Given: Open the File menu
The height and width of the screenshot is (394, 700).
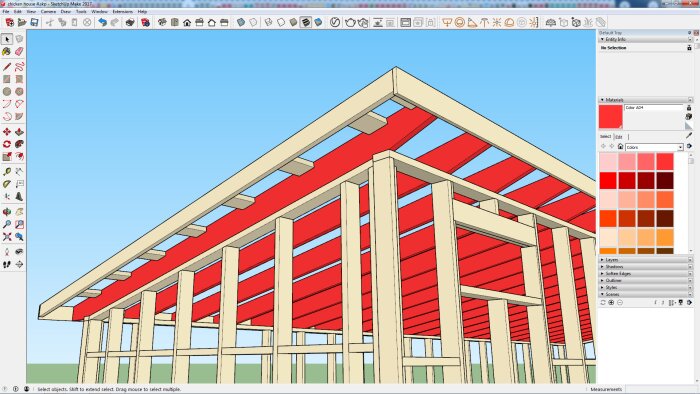Looking at the screenshot, I should click(x=6, y=12).
